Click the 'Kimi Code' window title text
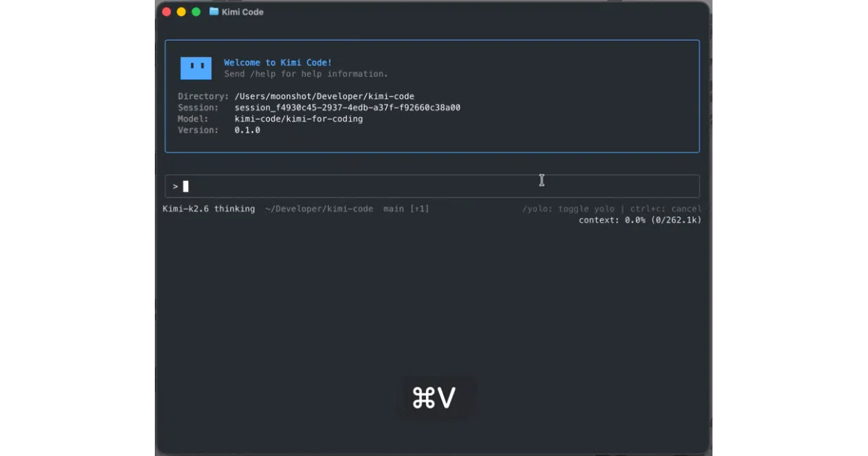 243,12
